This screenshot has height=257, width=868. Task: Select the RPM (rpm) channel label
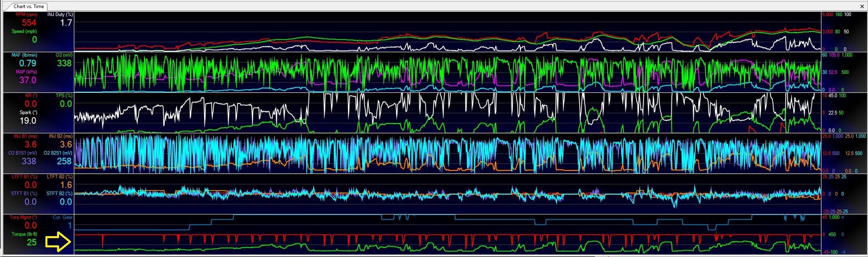point(26,14)
